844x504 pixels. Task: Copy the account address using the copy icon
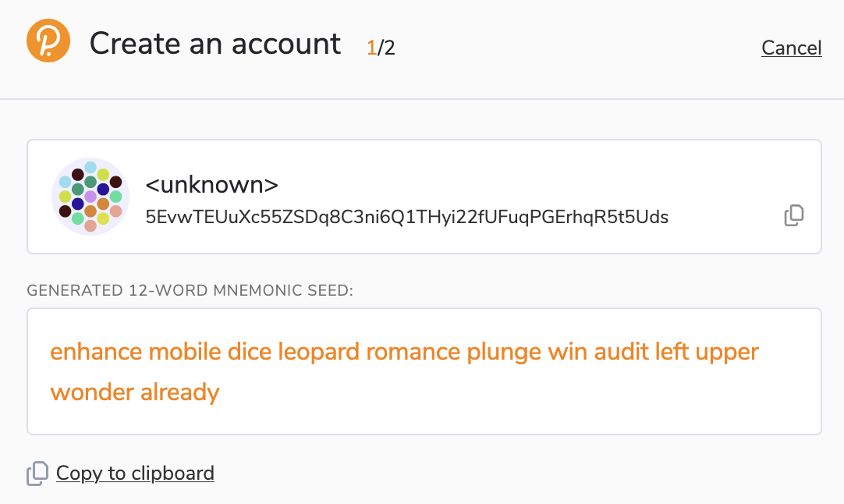coord(794,215)
